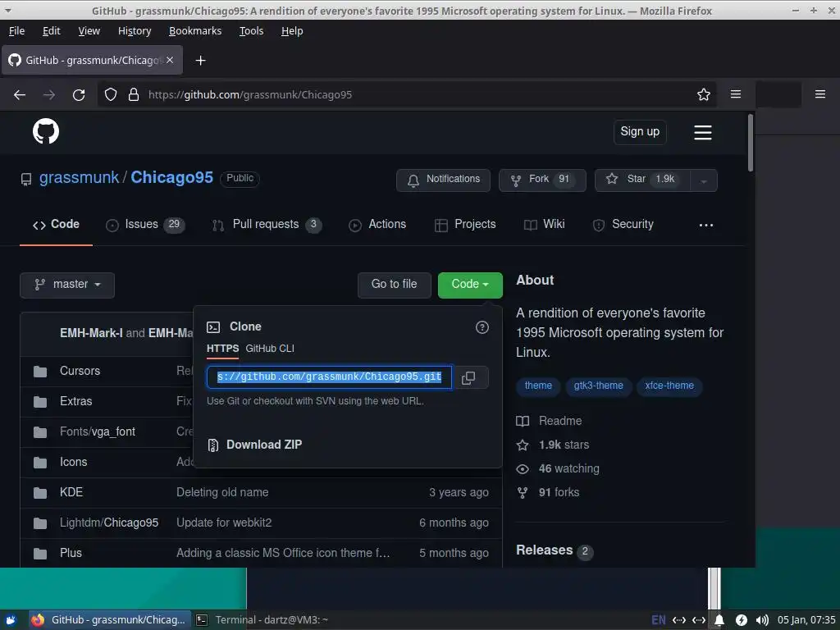Screen dimensions: 840x630
Task: Bookmark this page with star icon
Action: (703, 95)
